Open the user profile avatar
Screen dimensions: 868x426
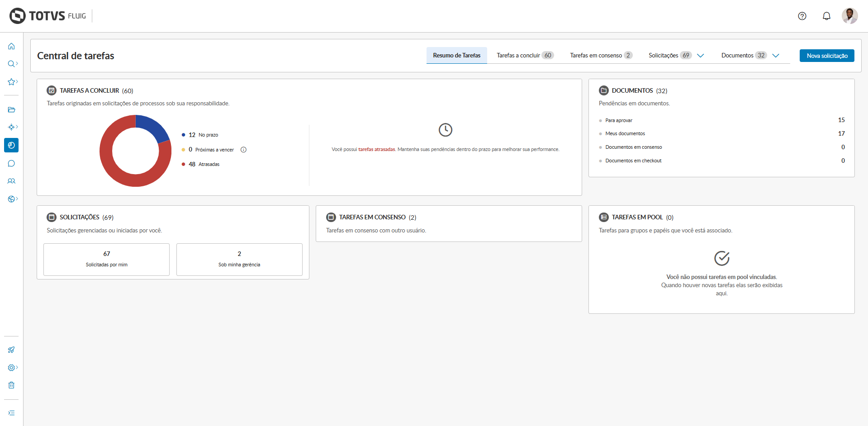[849, 16]
